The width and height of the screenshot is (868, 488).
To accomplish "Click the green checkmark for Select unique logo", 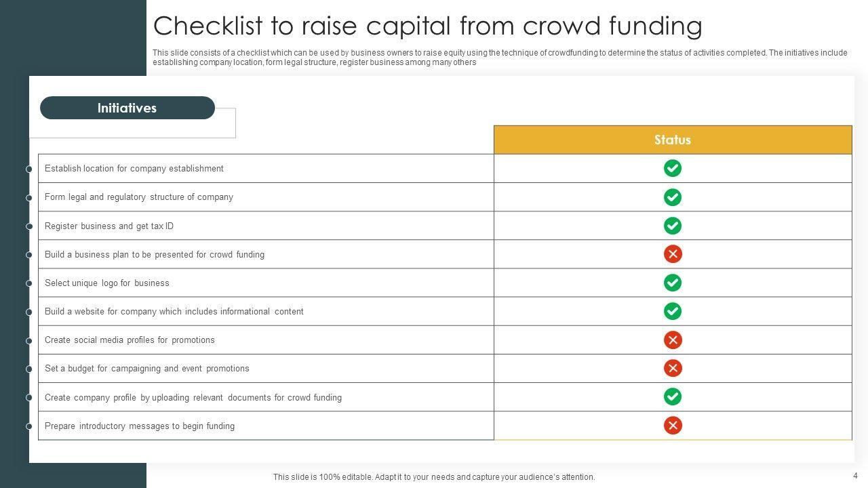I will tap(672, 283).
